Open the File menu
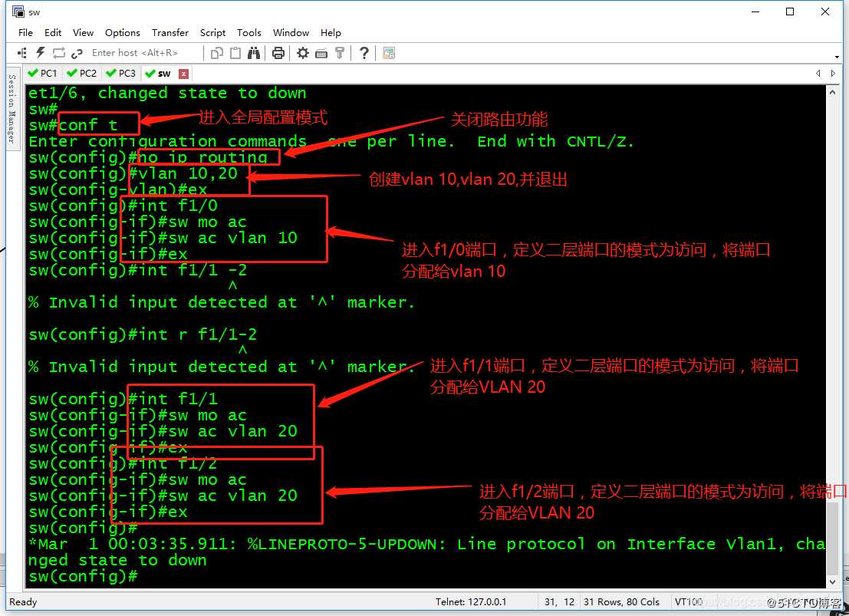This screenshot has width=849, height=616. point(25,32)
